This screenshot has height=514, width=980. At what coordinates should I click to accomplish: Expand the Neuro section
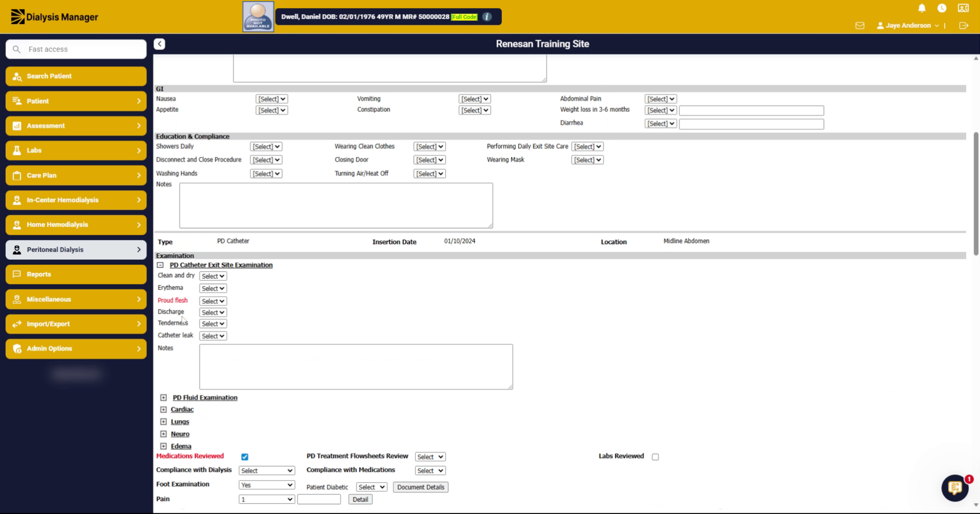[x=163, y=434]
